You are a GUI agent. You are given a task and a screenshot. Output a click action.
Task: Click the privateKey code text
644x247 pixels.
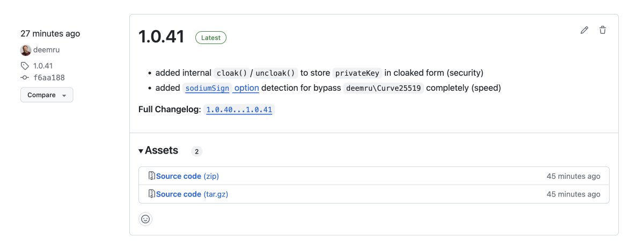pos(357,73)
